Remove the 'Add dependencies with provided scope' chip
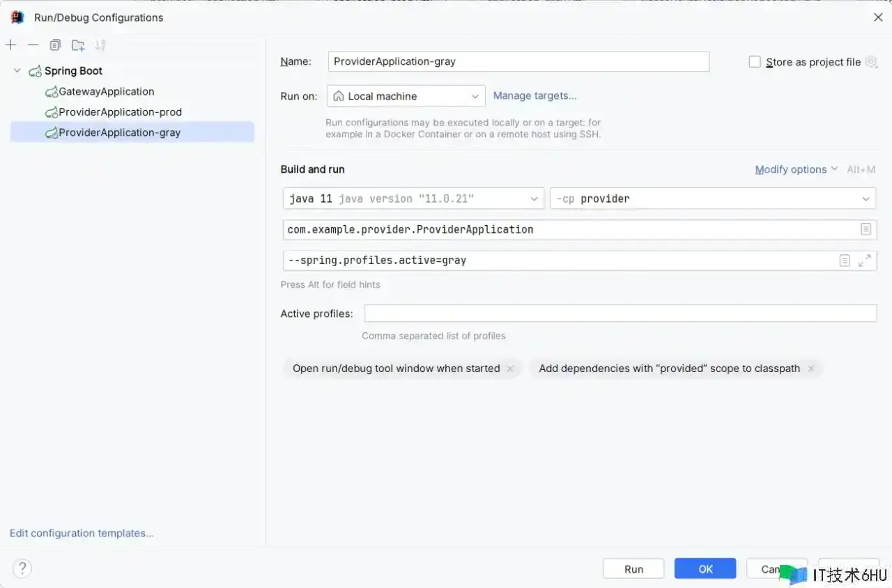 click(811, 369)
